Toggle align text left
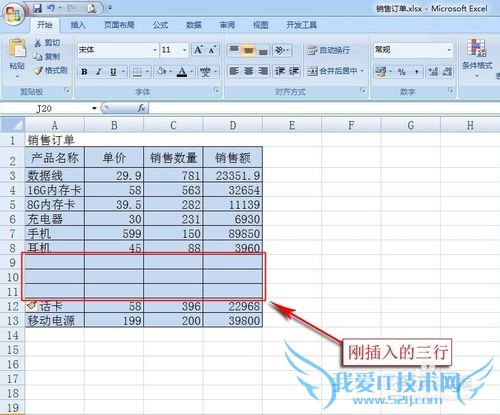This screenshot has height=415, width=500. [x=234, y=71]
